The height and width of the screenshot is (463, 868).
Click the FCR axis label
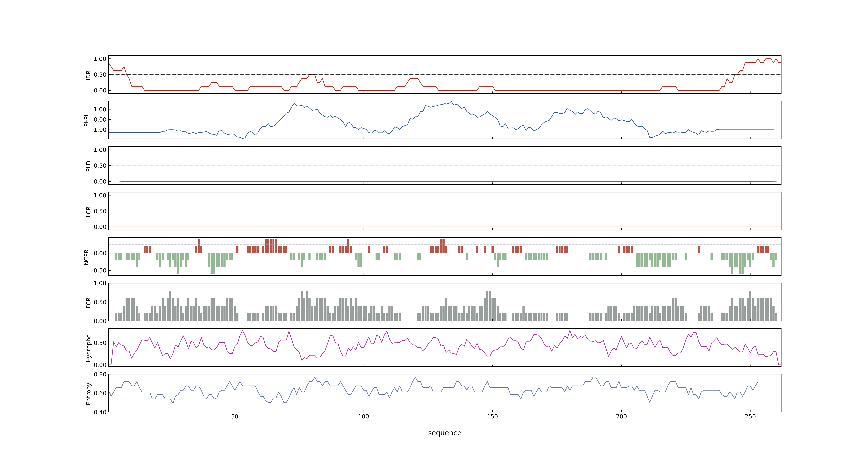point(88,302)
